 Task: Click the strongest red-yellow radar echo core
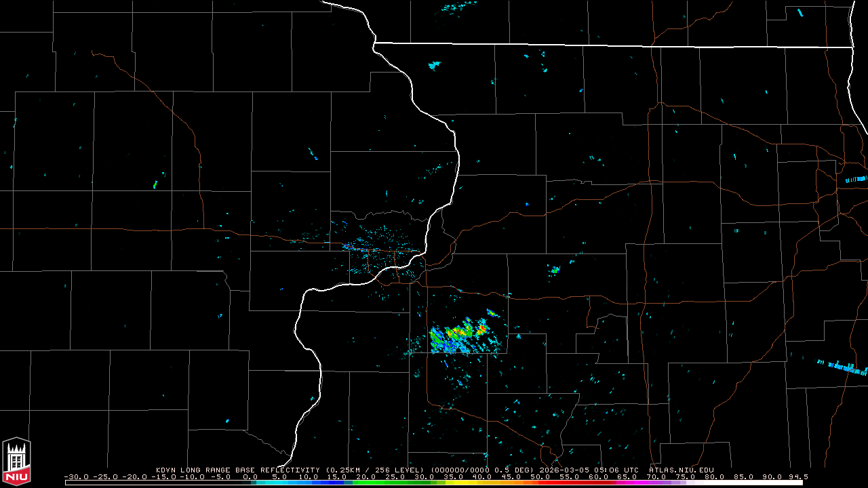click(482, 329)
